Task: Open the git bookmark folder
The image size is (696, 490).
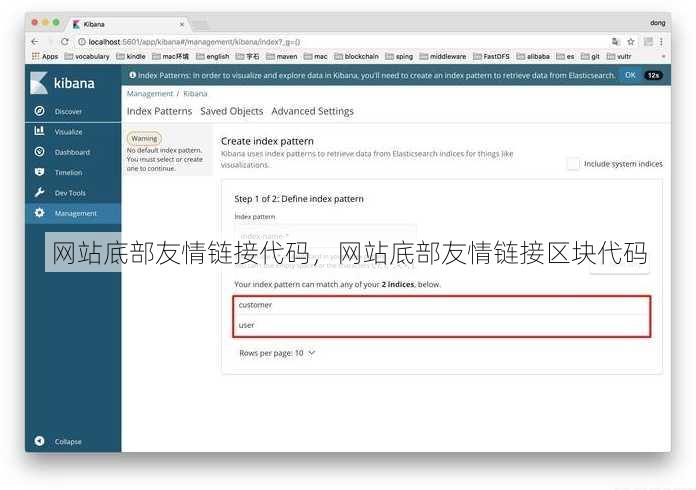Action: point(590,56)
